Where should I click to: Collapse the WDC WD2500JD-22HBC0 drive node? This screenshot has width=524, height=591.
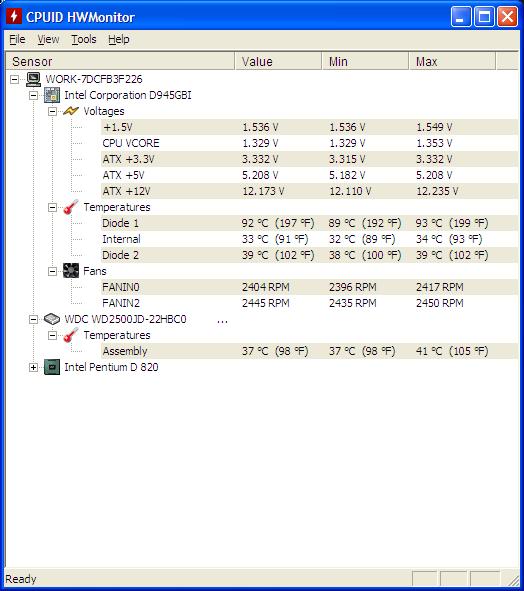tap(34, 320)
